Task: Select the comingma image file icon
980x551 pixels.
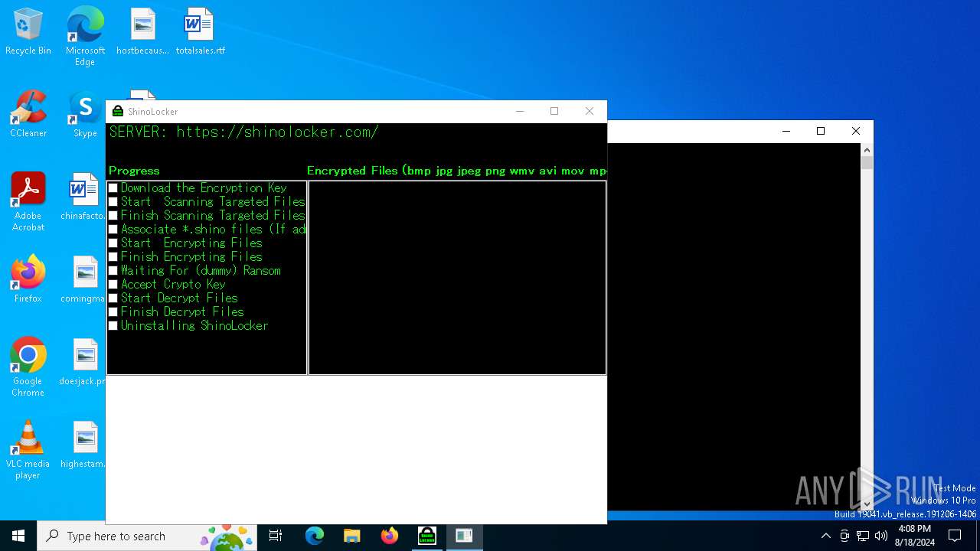Action: click(83, 279)
